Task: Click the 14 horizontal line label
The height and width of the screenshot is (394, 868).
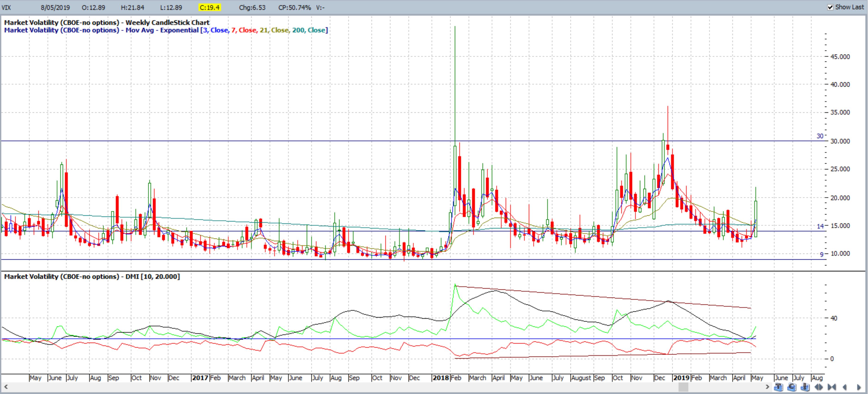Action: pos(820,226)
